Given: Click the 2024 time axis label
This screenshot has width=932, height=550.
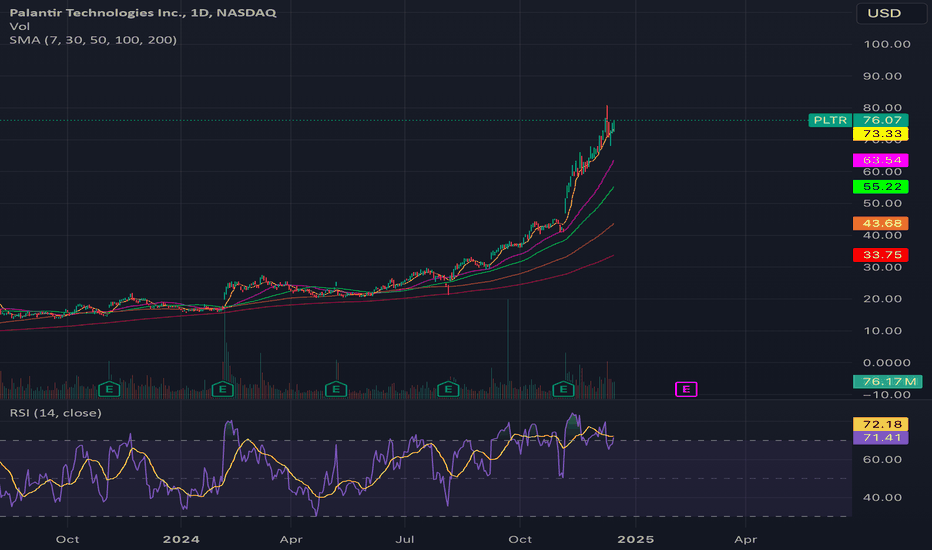Looking at the screenshot, I should [181, 539].
